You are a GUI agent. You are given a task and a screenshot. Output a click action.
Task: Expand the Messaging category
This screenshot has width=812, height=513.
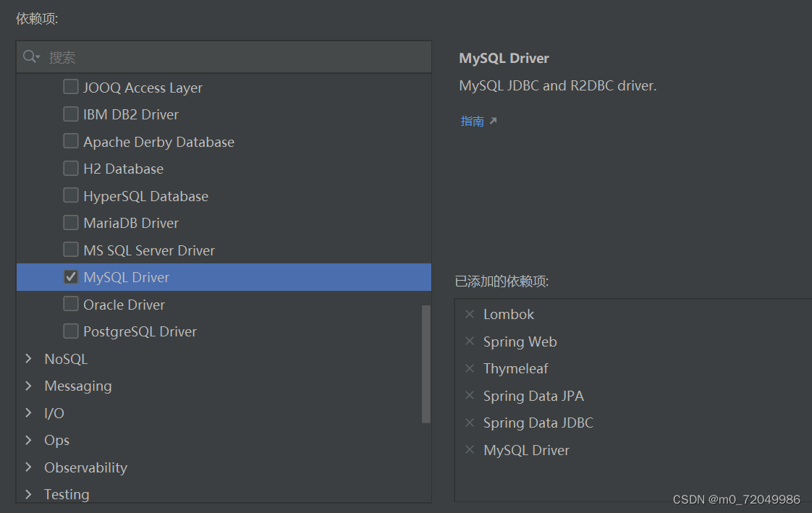[28, 386]
